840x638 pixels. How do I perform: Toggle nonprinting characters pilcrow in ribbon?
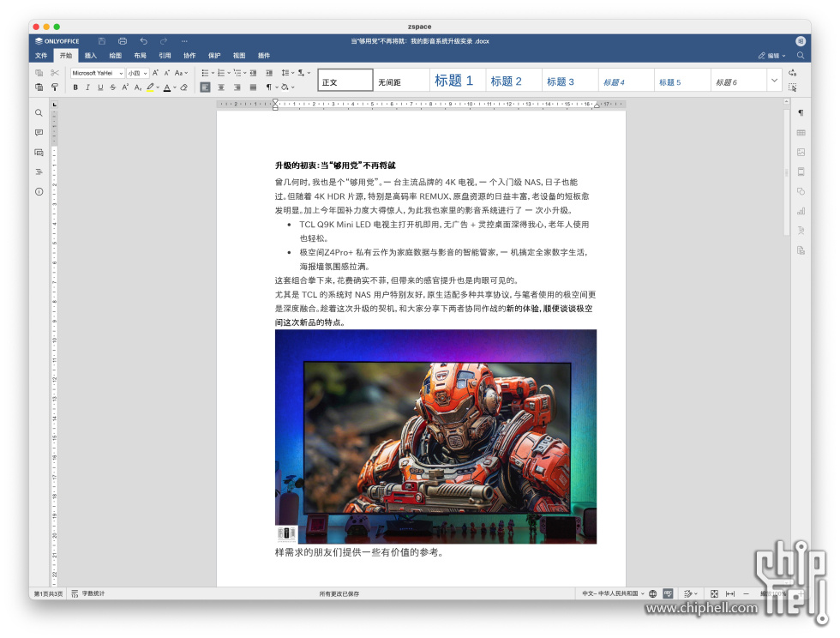tap(271, 87)
